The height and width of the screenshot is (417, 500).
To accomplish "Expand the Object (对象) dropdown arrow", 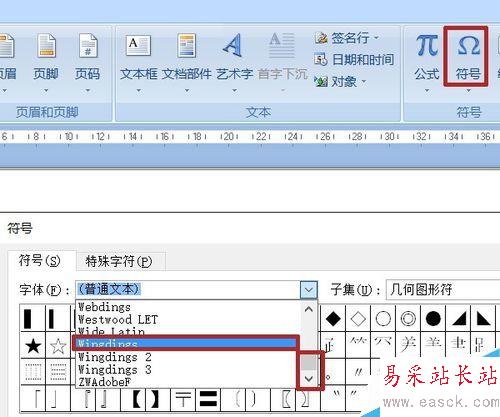I will (363, 81).
